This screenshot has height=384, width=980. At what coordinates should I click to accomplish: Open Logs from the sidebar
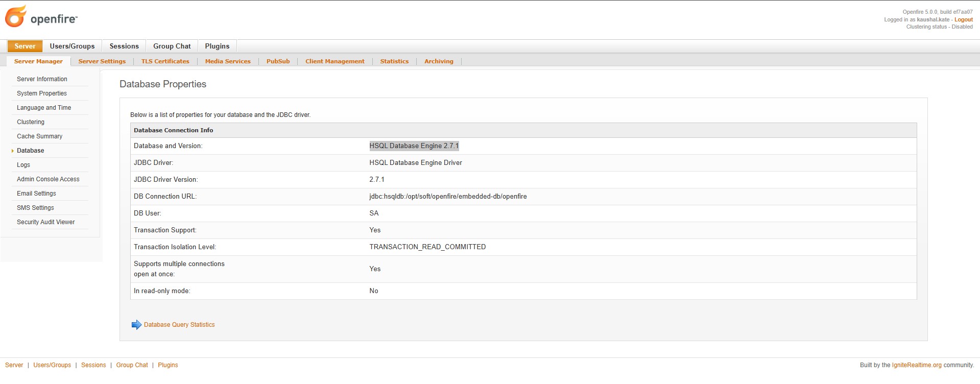coord(23,165)
